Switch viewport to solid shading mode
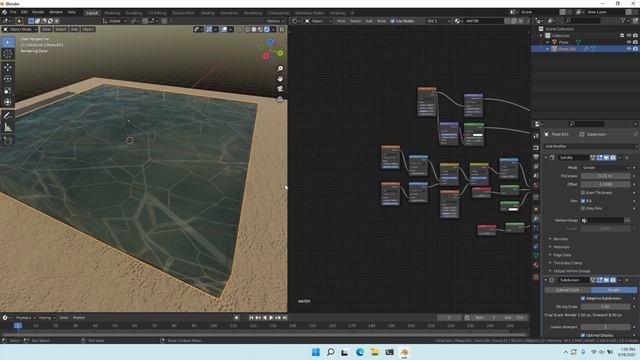 point(254,29)
